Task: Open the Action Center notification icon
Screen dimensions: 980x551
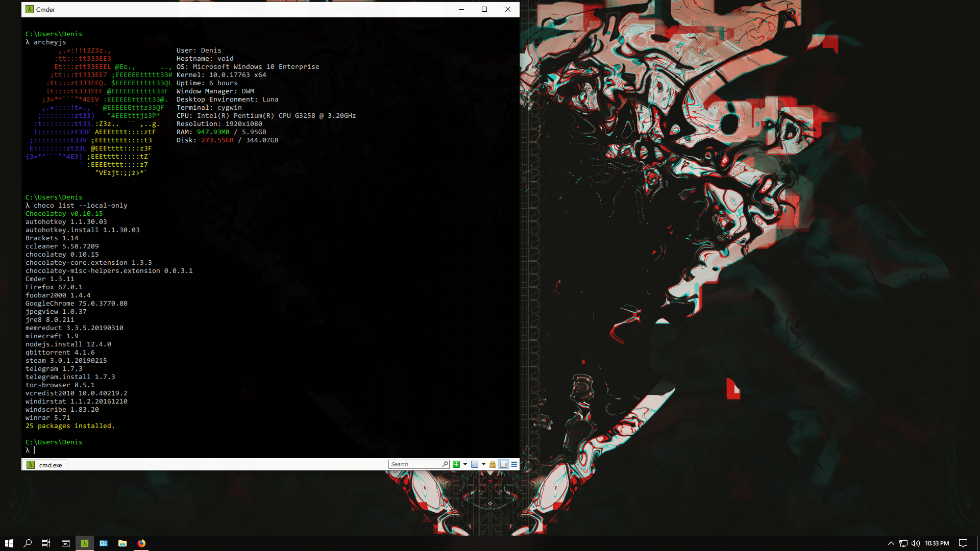Action: [963, 543]
